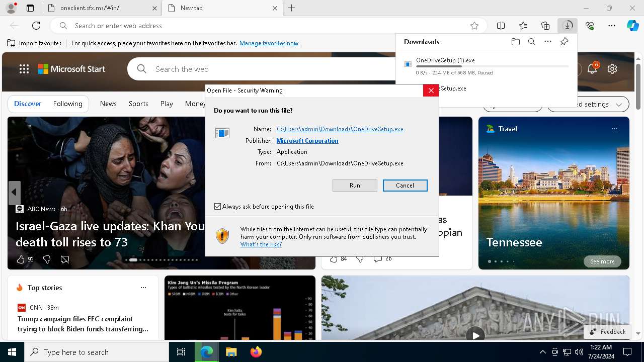The width and height of the screenshot is (644, 362).
Task: Open the tab actions menu icon
Action: 30,8
